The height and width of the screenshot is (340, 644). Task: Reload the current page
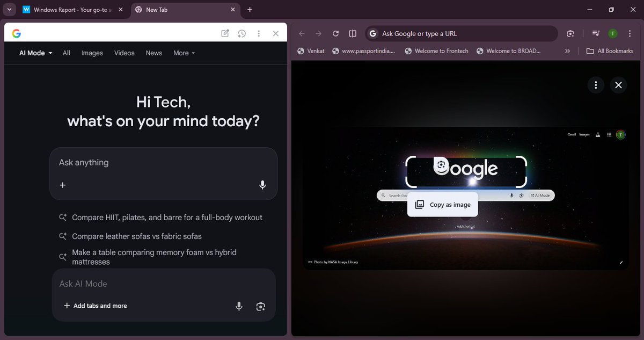coord(335,33)
